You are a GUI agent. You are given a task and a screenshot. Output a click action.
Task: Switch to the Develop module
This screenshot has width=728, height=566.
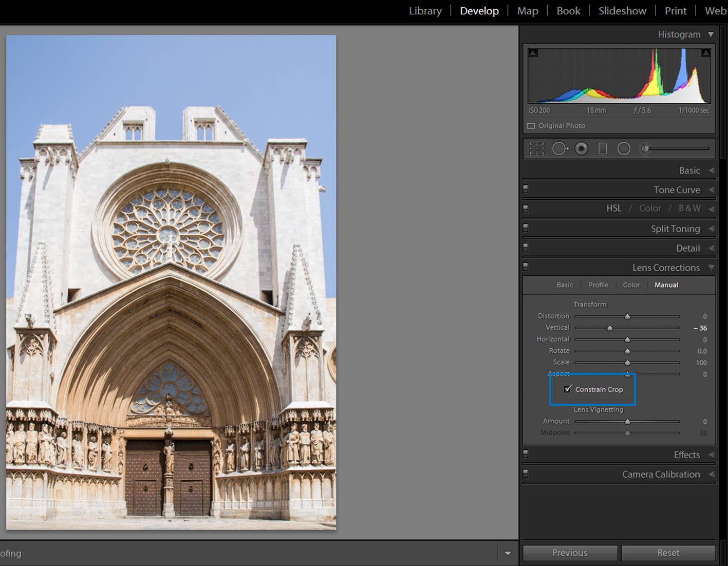coord(479,11)
